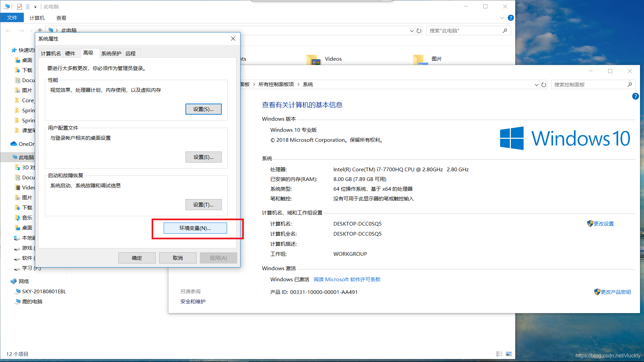Screen dimensions: 644x362
Task: Open Explorer address history dropdown
Action: [412, 31]
